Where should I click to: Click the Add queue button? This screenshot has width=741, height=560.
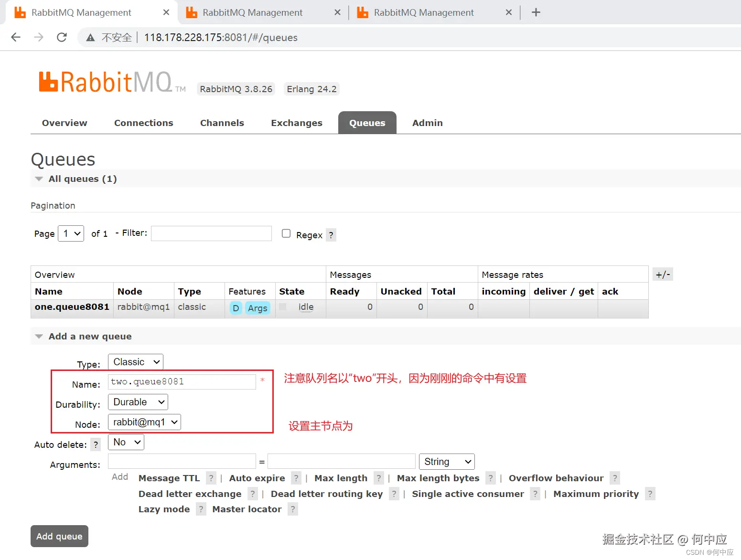59,536
